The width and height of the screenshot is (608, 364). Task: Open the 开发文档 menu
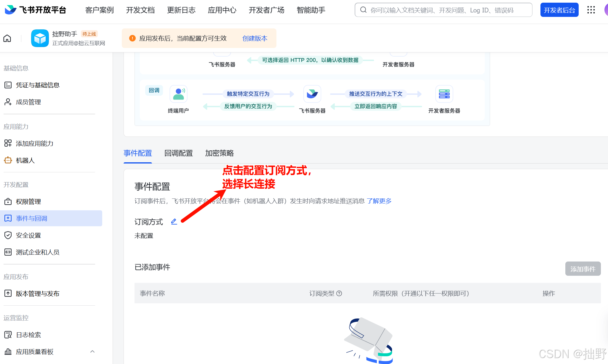(x=140, y=10)
